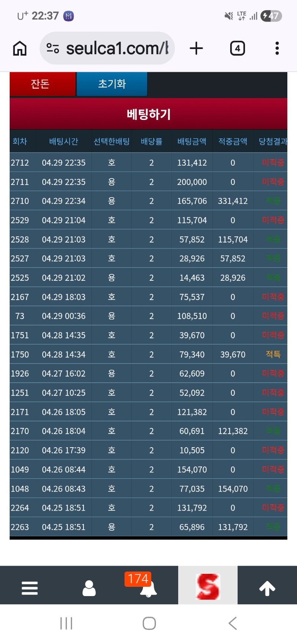Open site settings icon in address bar
297x644 pixels.
(53, 48)
